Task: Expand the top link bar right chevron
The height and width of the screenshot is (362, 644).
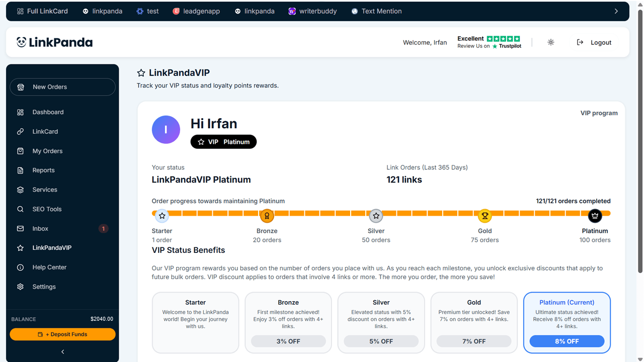Action: pos(616,11)
